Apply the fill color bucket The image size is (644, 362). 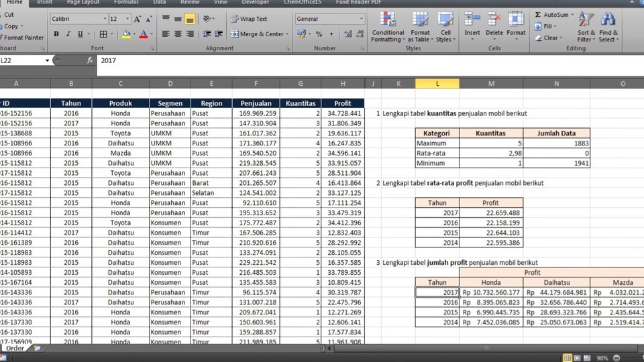pyautogui.click(x=127, y=34)
